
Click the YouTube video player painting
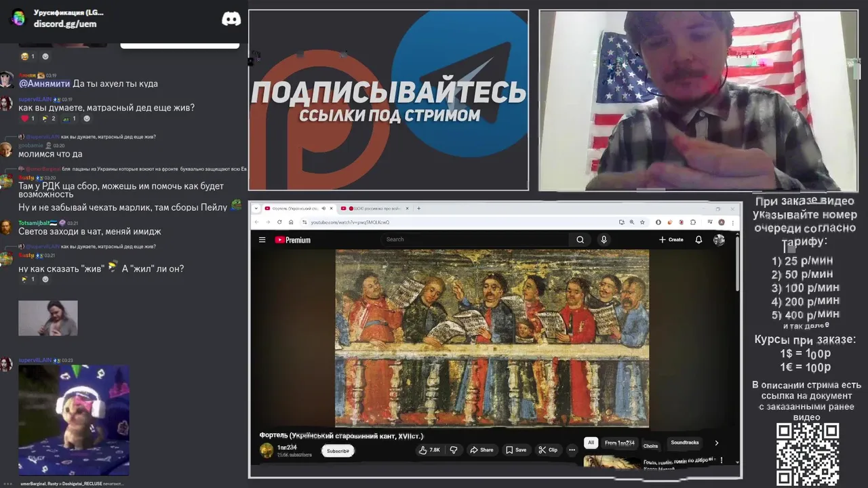pyautogui.click(x=492, y=338)
